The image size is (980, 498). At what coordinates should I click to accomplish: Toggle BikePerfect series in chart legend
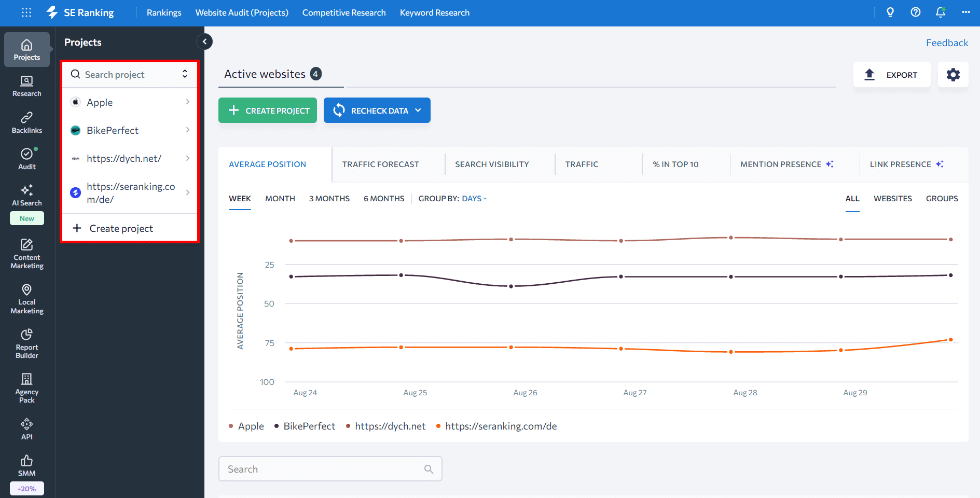click(x=305, y=426)
